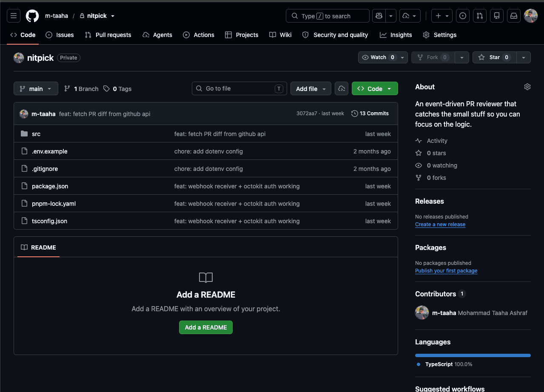The height and width of the screenshot is (392, 544).
Task: Open the commit history clock icon
Action: tap(354, 114)
